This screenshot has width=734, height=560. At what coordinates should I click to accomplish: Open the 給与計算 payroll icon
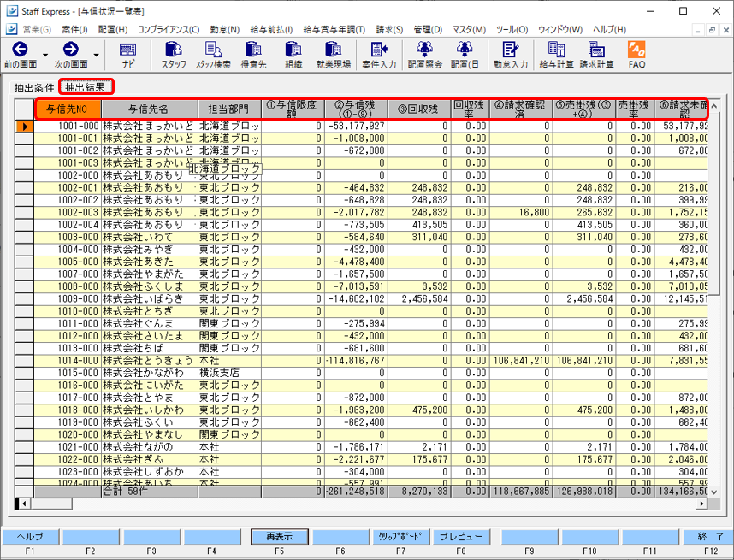point(556,49)
